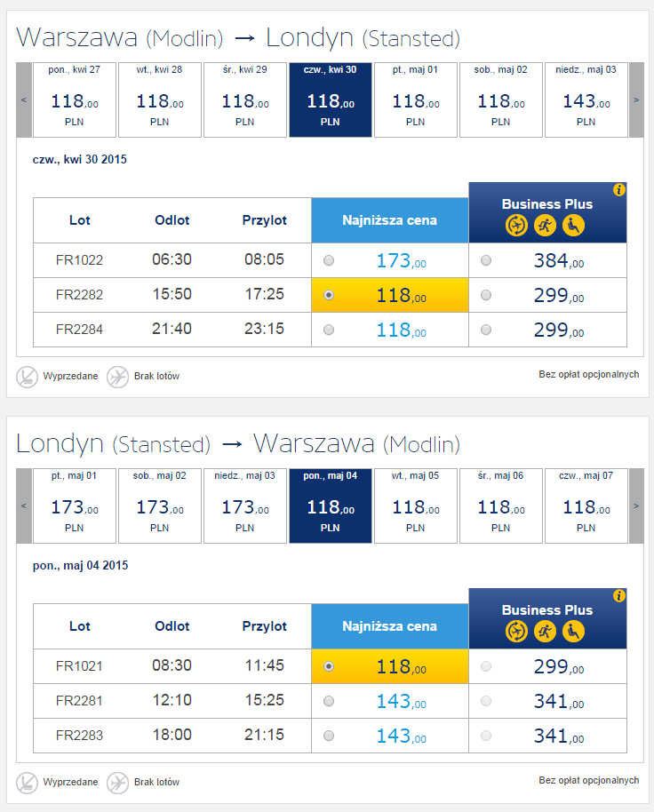The height and width of the screenshot is (812, 654).
Task: Click the first round icon in outbound Business Plus
Action: click(516, 226)
